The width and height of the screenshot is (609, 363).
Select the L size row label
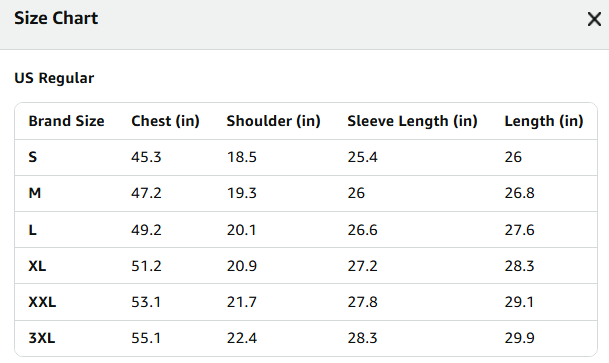click(32, 230)
